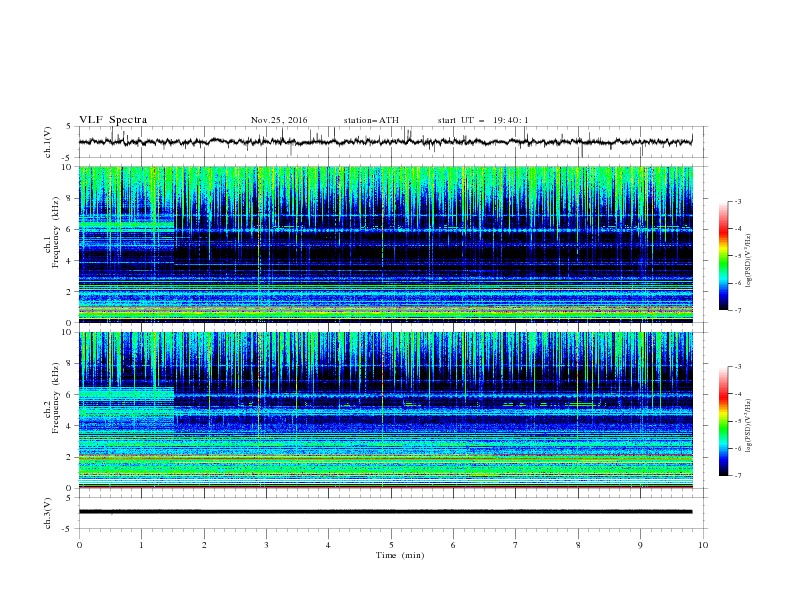Click the time axis tick label "5"
The image size is (792, 612).
[x=391, y=545]
